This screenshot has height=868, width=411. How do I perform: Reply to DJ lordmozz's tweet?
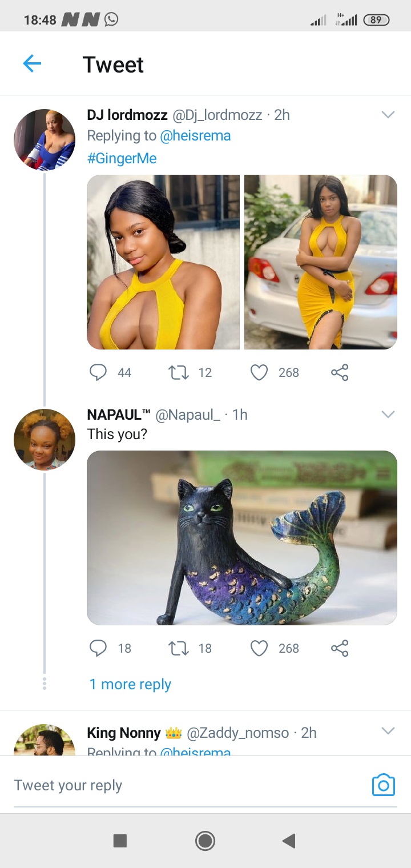tap(98, 372)
